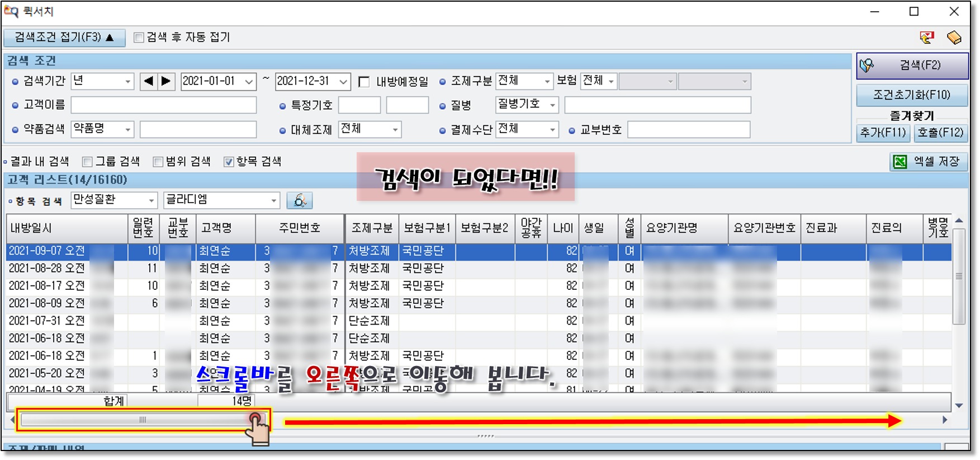Click the red screen-capture icon at top right
980x460 pixels.
[x=926, y=37]
